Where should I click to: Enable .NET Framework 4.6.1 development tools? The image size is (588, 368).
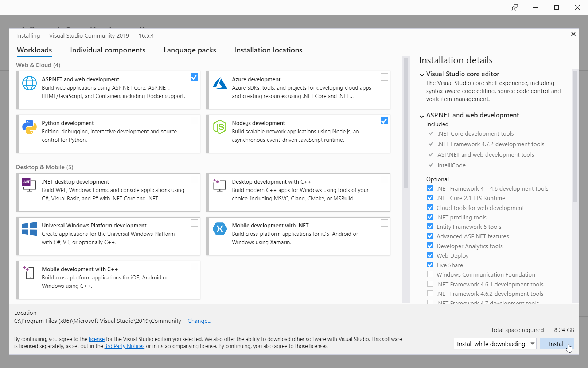pos(430,284)
